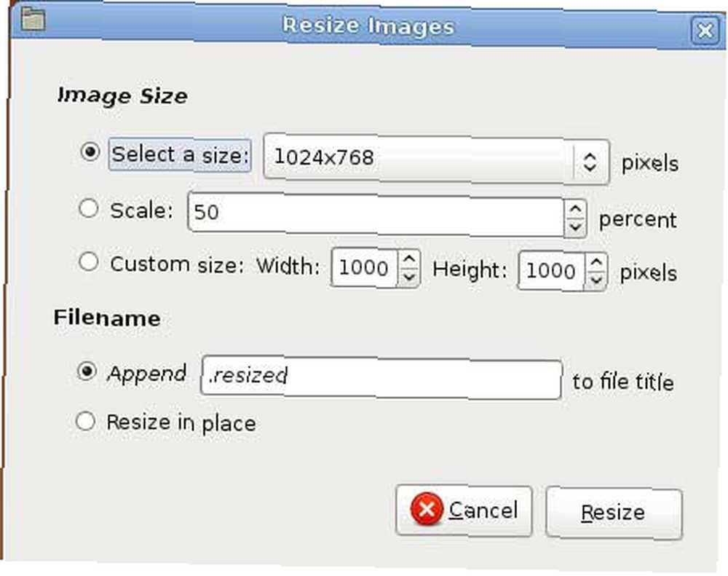Viewport: 728px width, 576px height.
Task: Choose the Resize in place option
Action: tap(85, 422)
